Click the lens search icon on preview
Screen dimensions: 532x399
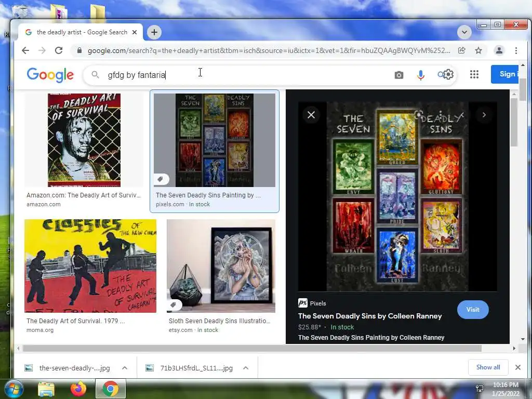click(419, 114)
